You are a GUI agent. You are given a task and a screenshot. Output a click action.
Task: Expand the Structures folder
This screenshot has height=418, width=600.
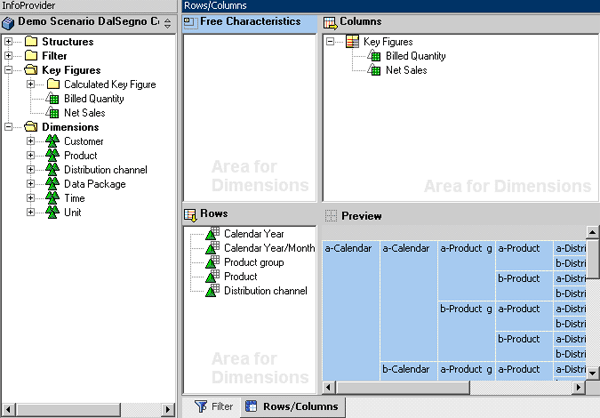8,41
